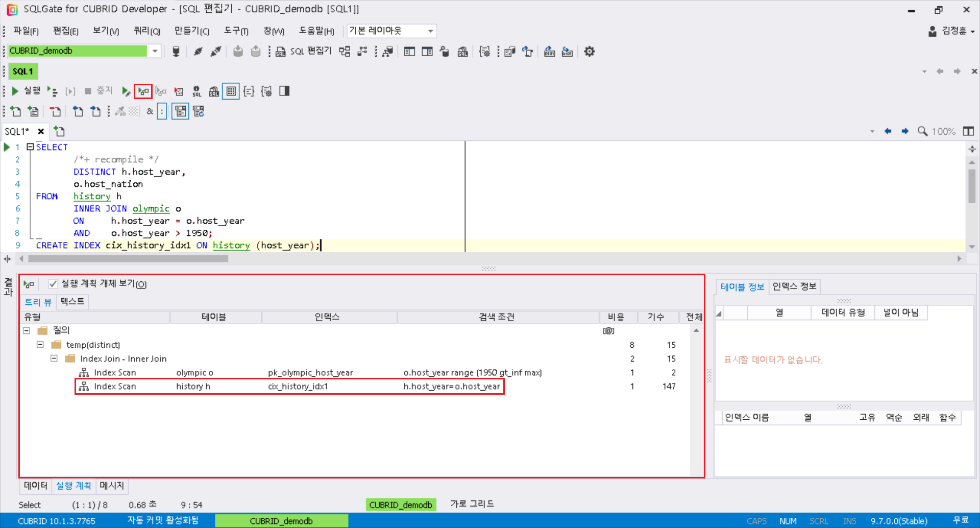This screenshot has height=528, width=980.
Task: Switch to the 텍스트 tab
Action: pyautogui.click(x=72, y=302)
